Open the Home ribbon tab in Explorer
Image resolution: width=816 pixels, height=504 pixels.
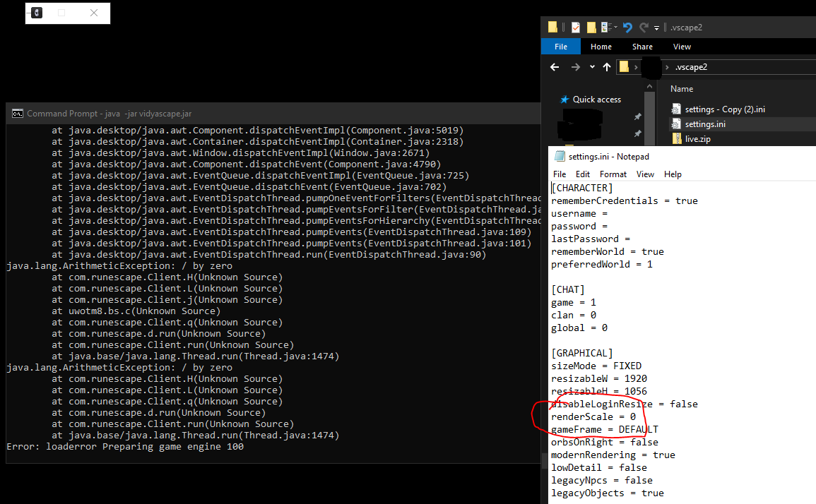coord(601,47)
